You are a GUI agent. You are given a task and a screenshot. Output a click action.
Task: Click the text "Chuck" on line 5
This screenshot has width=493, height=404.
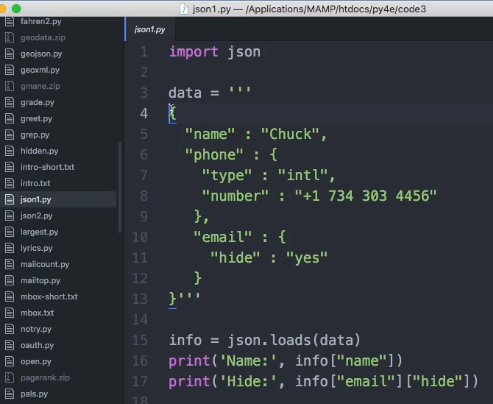(x=290, y=134)
